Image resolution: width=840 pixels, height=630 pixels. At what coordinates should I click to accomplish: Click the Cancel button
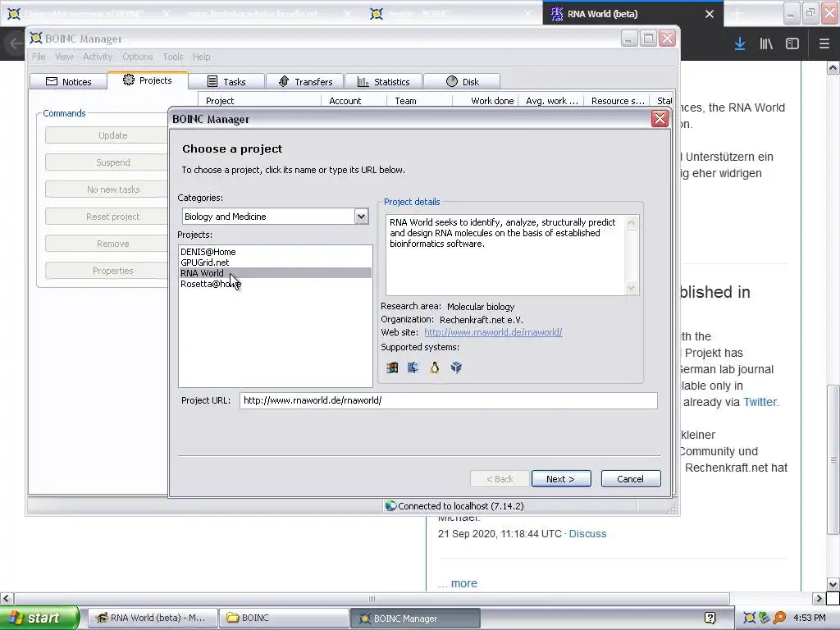point(631,479)
